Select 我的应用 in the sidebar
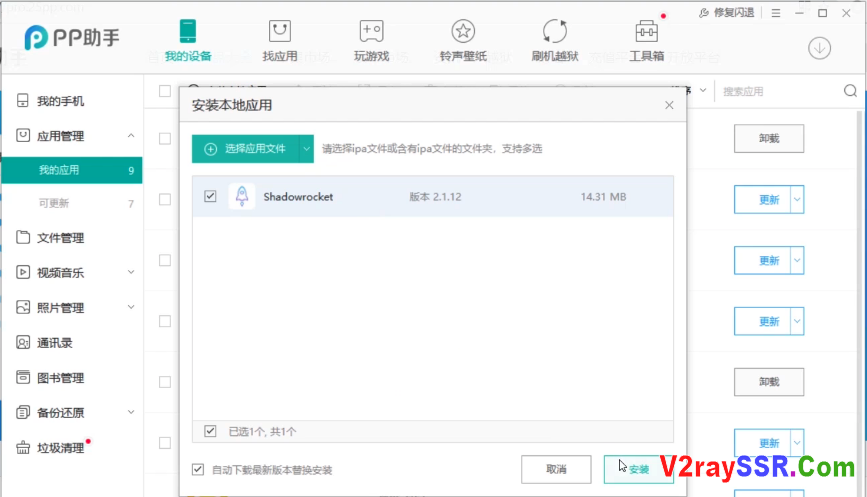The width and height of the screenshot is (867, 497). pos(72,170)
